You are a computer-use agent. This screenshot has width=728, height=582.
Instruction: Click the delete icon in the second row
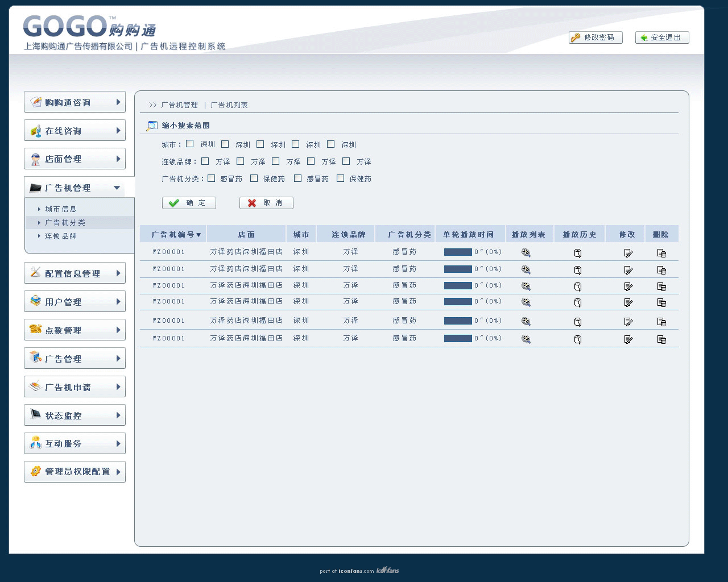(x=661, y=270)
